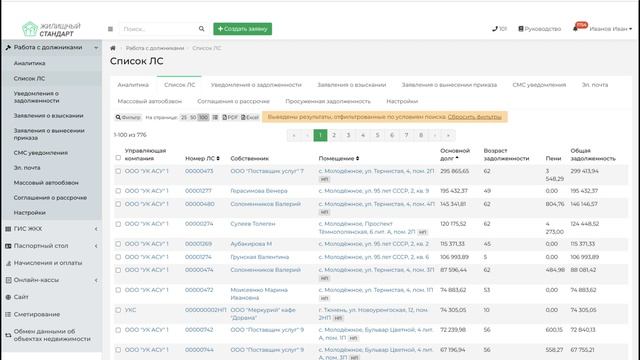Check the row for account 00000274
The height and width of the screenshot is (360, 640).
click(x=118, y=224)
